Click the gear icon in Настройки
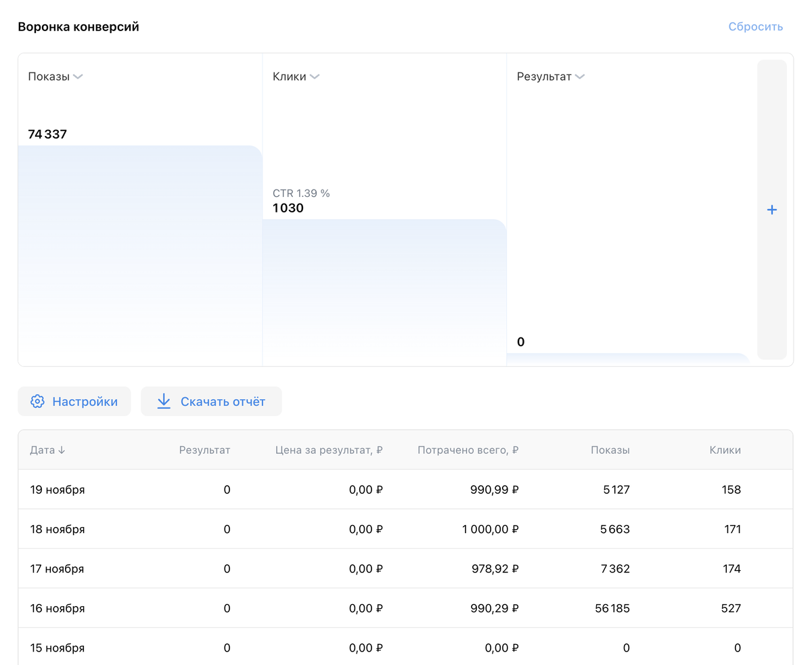812x665 pixels. tap(38, 401)
